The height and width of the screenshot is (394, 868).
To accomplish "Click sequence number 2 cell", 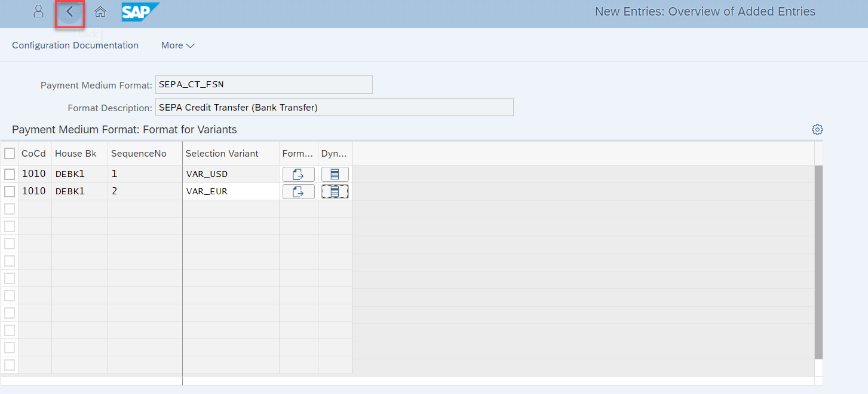I will pyautogui.click(x=145, y=191).
